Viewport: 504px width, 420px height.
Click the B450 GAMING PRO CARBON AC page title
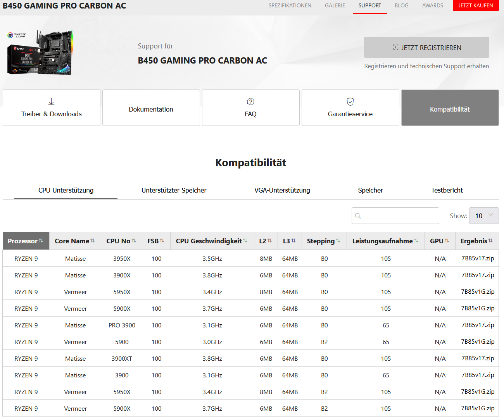point(64,6)
